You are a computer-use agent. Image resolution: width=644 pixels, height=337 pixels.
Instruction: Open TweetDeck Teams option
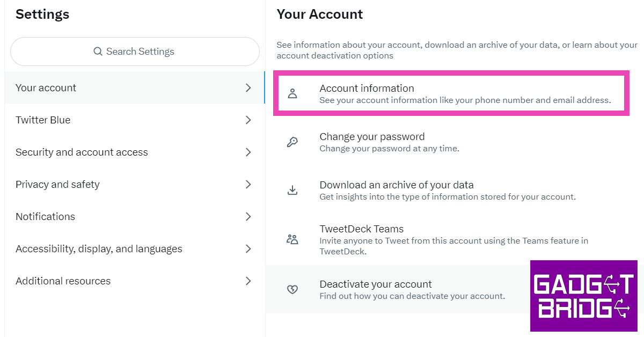[361, 229]
